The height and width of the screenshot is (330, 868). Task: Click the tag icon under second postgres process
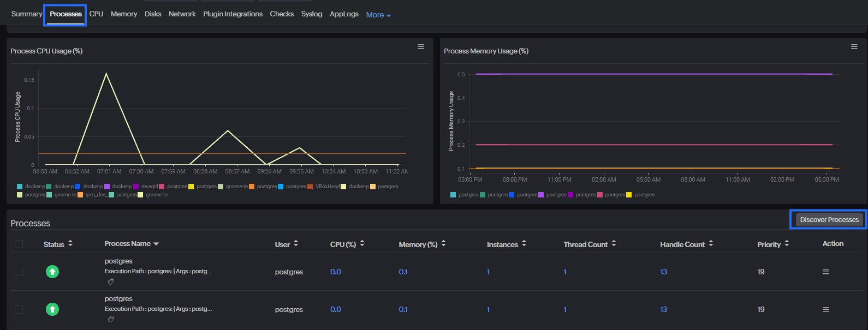(111, 320)
